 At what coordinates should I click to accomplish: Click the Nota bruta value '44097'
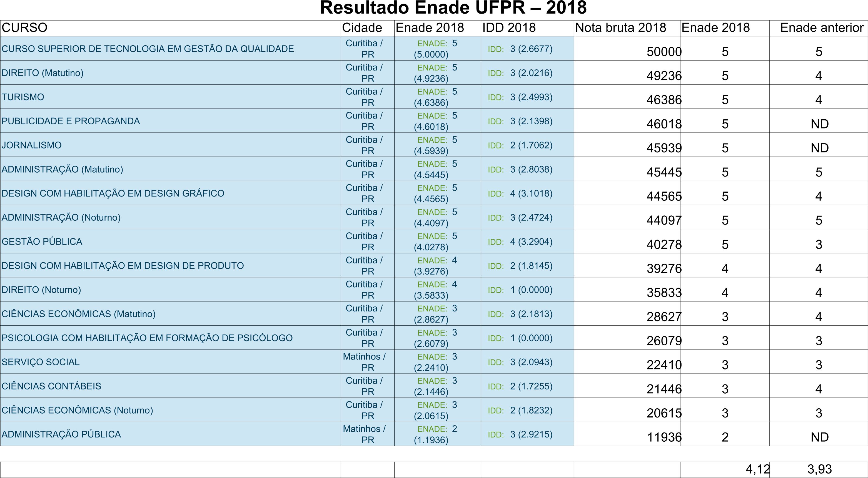click(664, 220)
